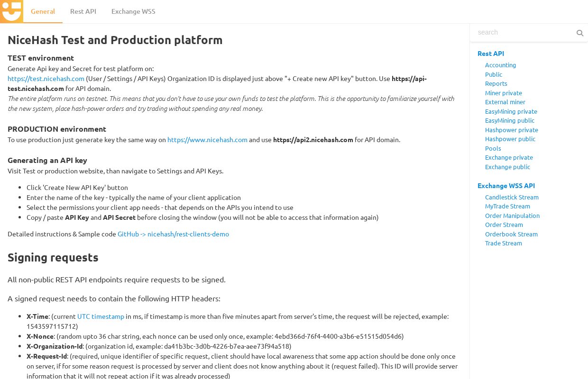This screenshot has height=379, width=588.
Task: Open the Exchange WSS tab
Action: [x=133, y=11]
